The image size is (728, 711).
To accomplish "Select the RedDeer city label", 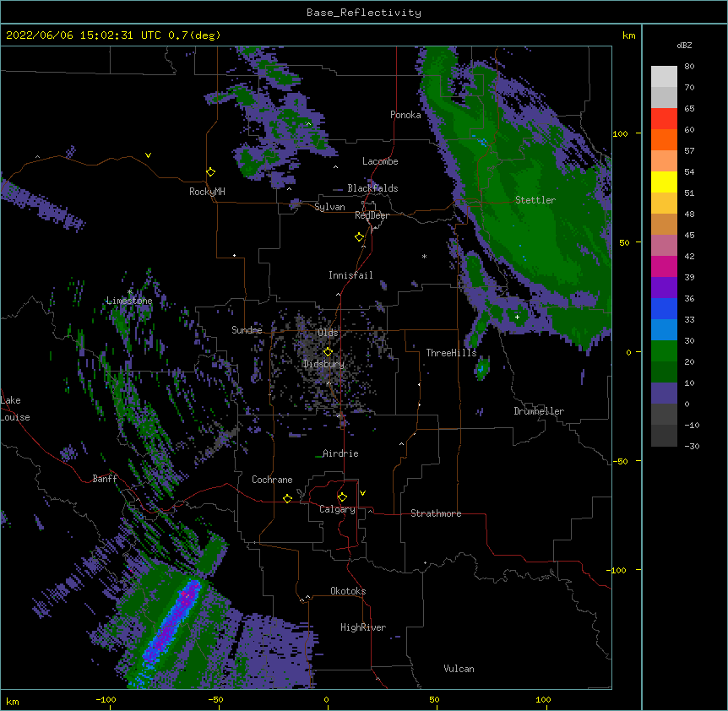I will click(x=372, y=215).
